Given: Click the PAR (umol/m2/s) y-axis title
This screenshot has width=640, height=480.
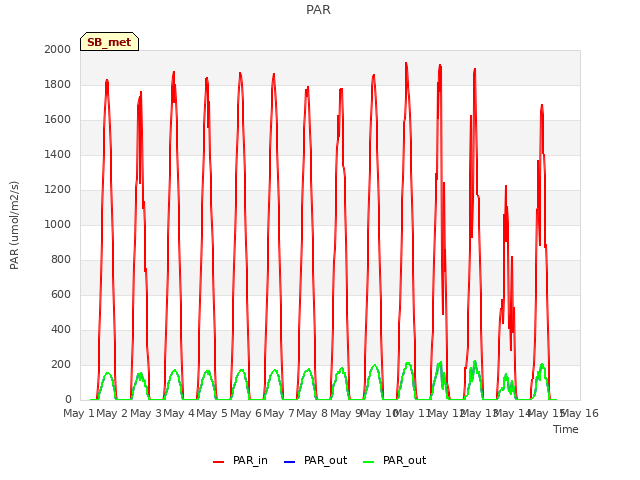Looking at the screenshot, I should point(14,225).
